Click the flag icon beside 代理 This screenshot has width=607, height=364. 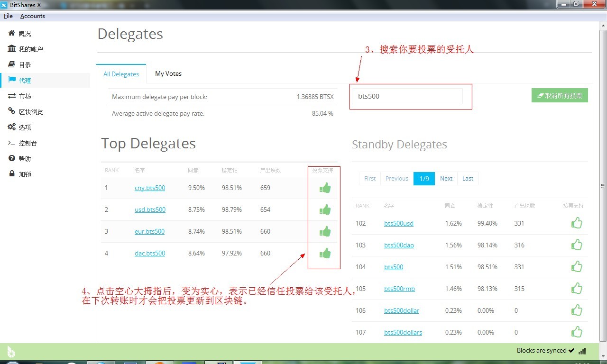coord(11,80)
